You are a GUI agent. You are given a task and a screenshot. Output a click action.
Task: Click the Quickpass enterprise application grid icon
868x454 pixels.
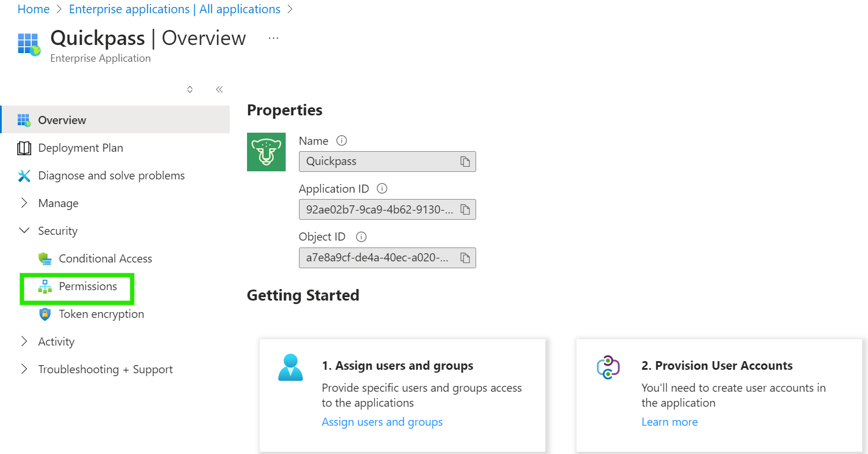tap(29, 44)
